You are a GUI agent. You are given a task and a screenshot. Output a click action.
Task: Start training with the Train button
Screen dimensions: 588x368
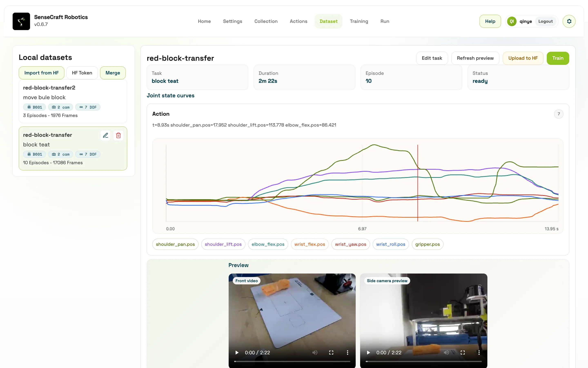point(558,58)
